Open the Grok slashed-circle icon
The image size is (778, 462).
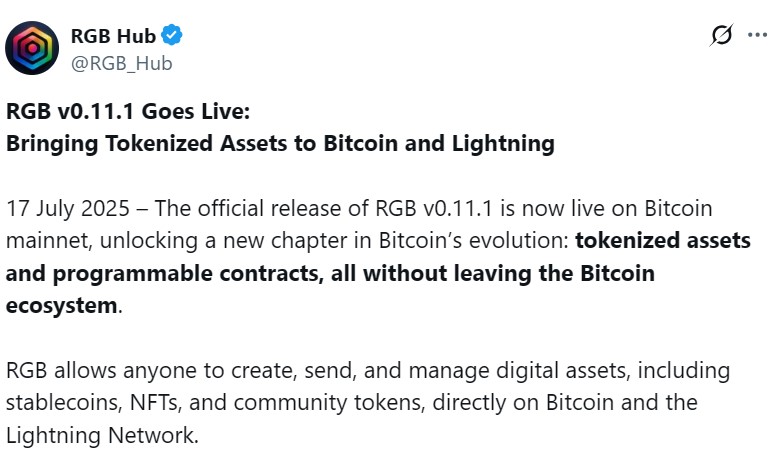point(720,36)
